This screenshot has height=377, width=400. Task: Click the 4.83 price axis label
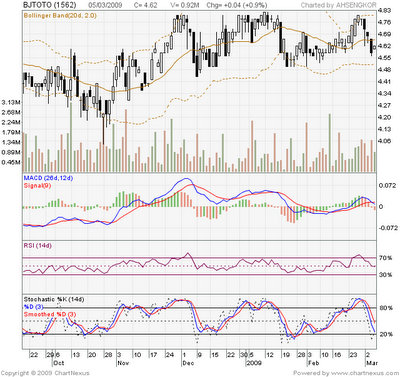pyautogui.click(x=385, y=11)
